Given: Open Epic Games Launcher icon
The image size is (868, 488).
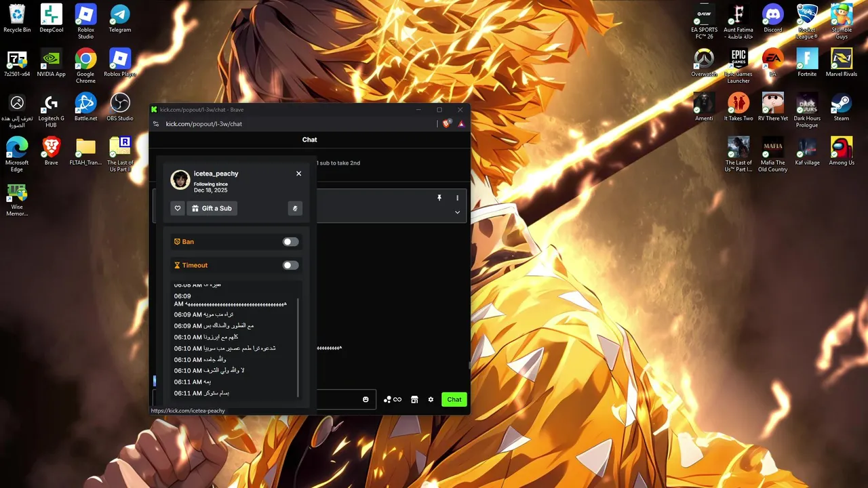Looking at the screenshot, I should coord(738,66).
